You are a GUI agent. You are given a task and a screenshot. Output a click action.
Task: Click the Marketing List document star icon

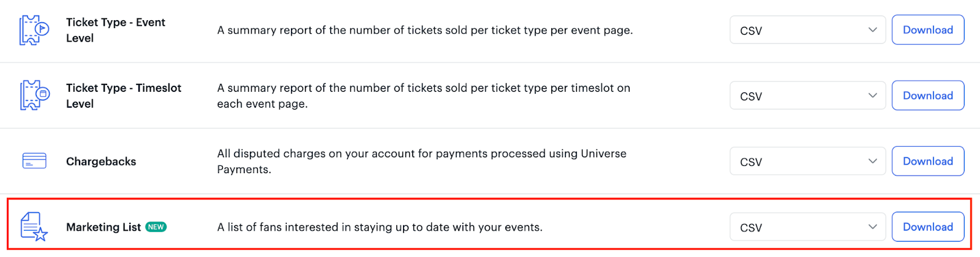(x=34, y=226)
